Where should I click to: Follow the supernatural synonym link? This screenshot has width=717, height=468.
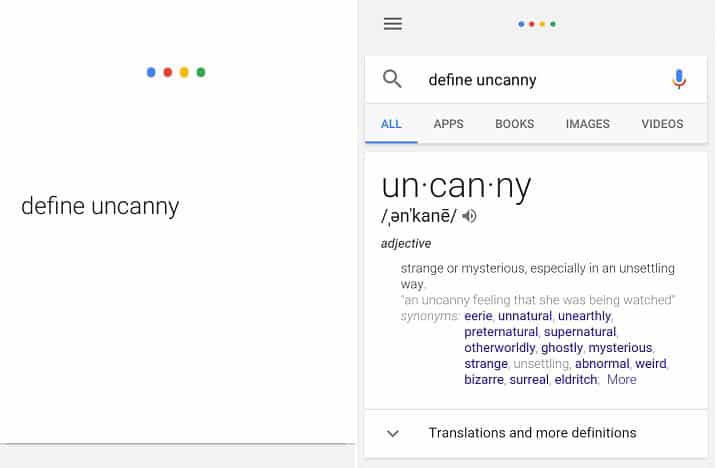[x=580, y=332]
